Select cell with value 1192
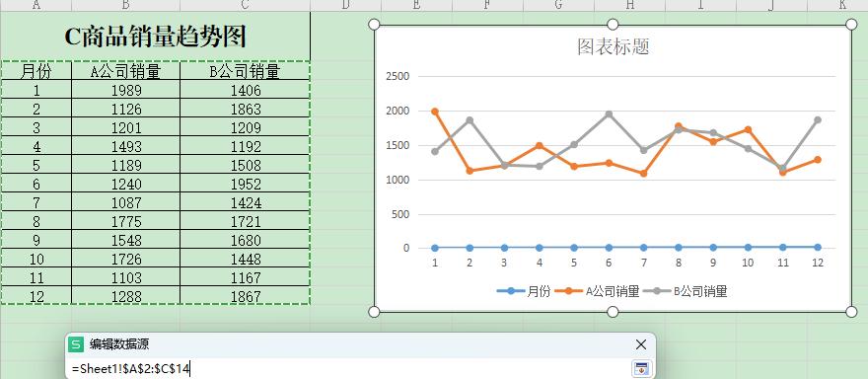 pyautogui.click(x=246, y=146)
